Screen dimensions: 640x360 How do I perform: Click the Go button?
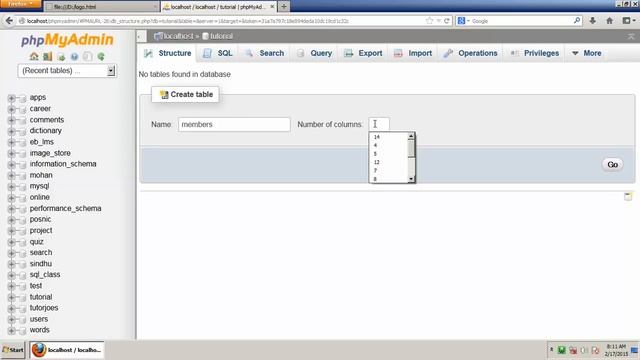(x=612, y=164)
